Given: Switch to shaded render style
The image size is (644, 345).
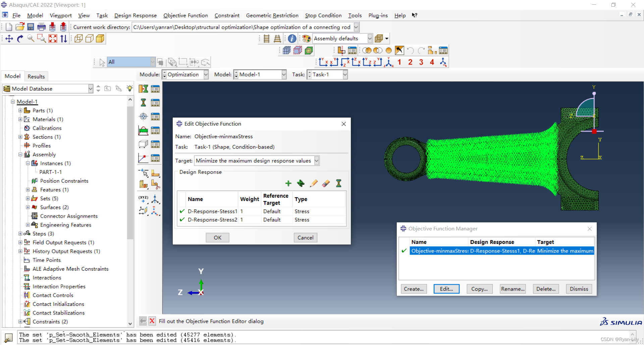Looking at the screenshot, I should pos(100,39).
